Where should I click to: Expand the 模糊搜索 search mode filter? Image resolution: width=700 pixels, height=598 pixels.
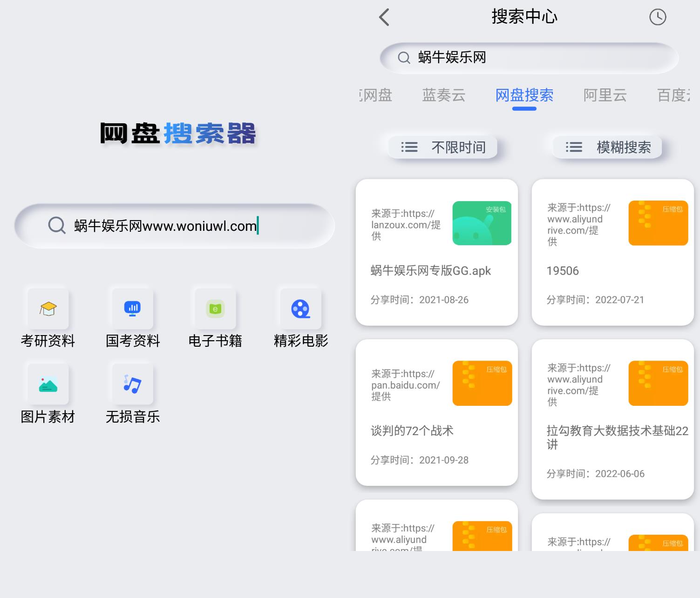(607, 148)
